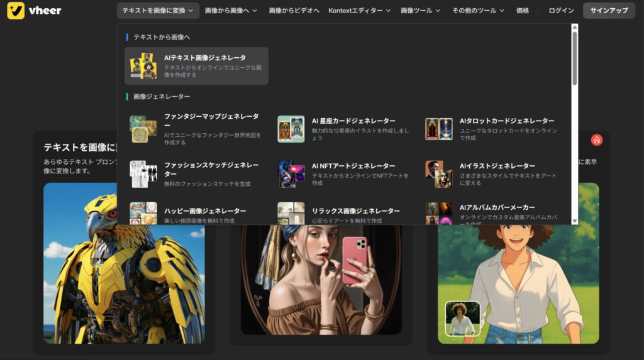Click the ログイン link
Image resolution: width=644 pixels, height=360 pixels.
click(x=561, y=11)
